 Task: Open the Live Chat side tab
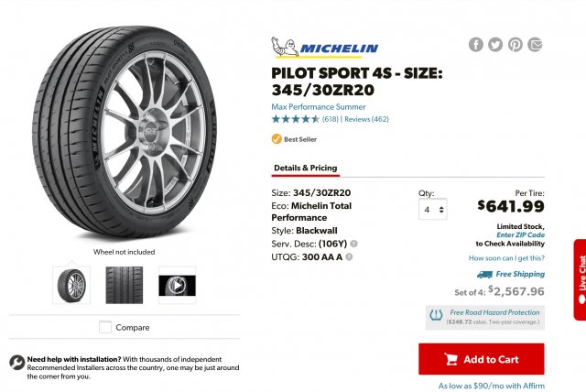click(x=580, y=279)
